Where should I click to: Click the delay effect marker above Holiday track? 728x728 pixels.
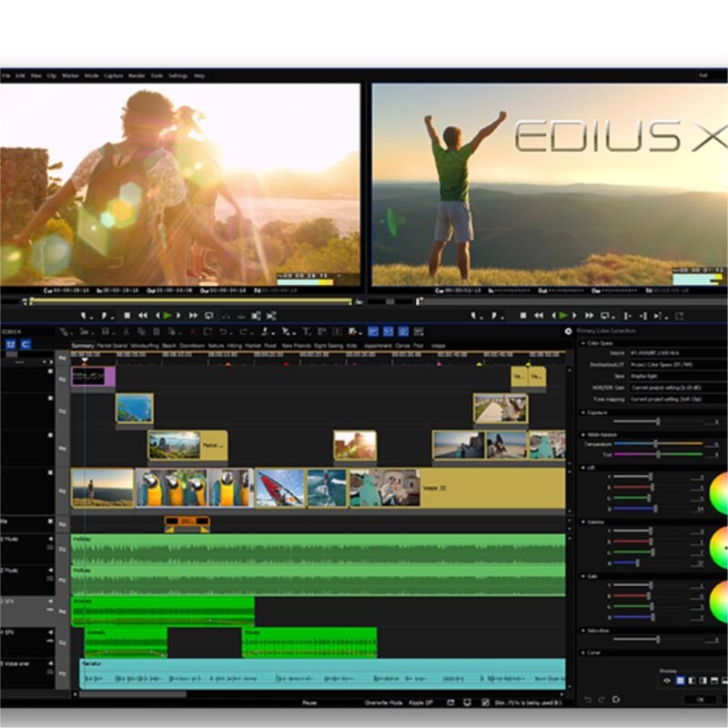[x=187, y=523]
